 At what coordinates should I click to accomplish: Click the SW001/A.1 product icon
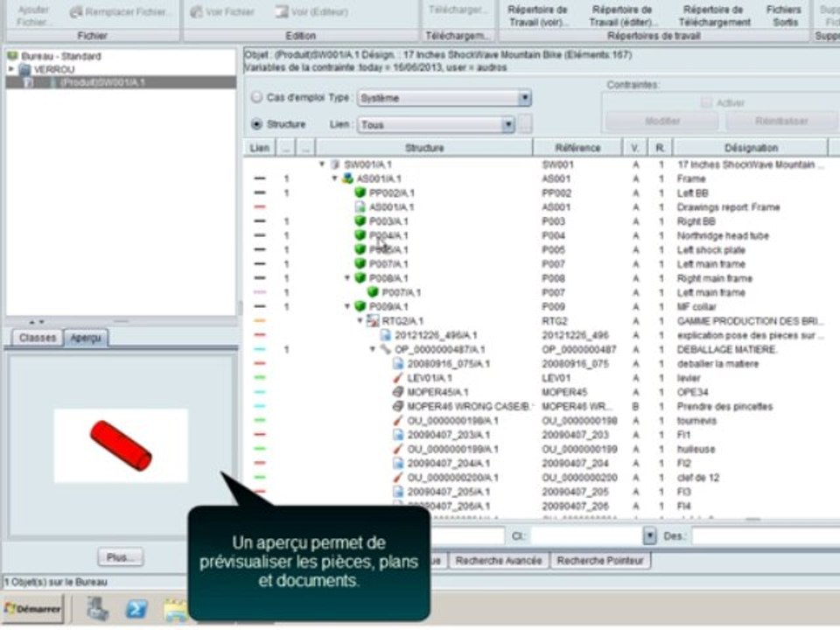coord(335,164)
